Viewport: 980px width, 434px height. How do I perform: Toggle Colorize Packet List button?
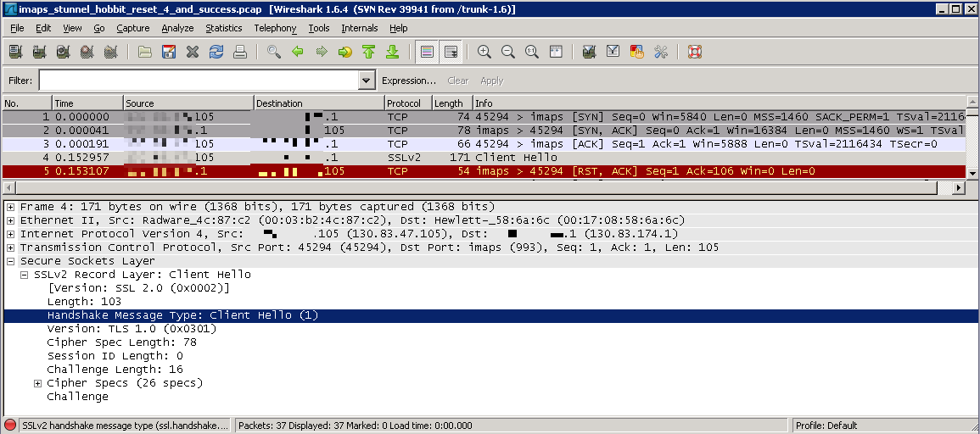coord(427,52)
